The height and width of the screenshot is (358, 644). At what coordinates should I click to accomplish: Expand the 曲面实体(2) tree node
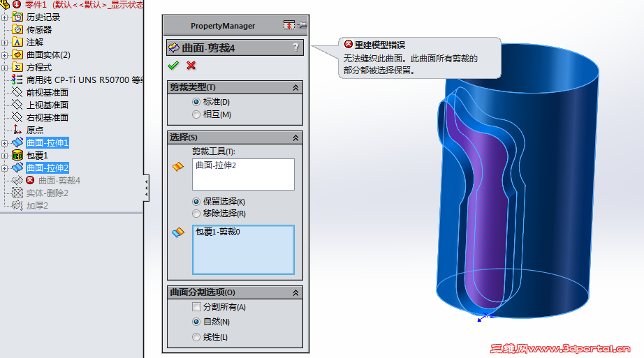click(x=4, y=55)
